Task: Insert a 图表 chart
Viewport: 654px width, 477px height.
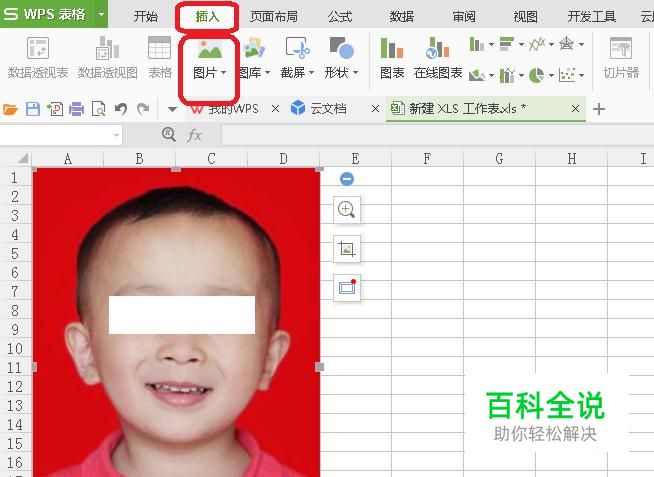Action: [x=392, y=58]
